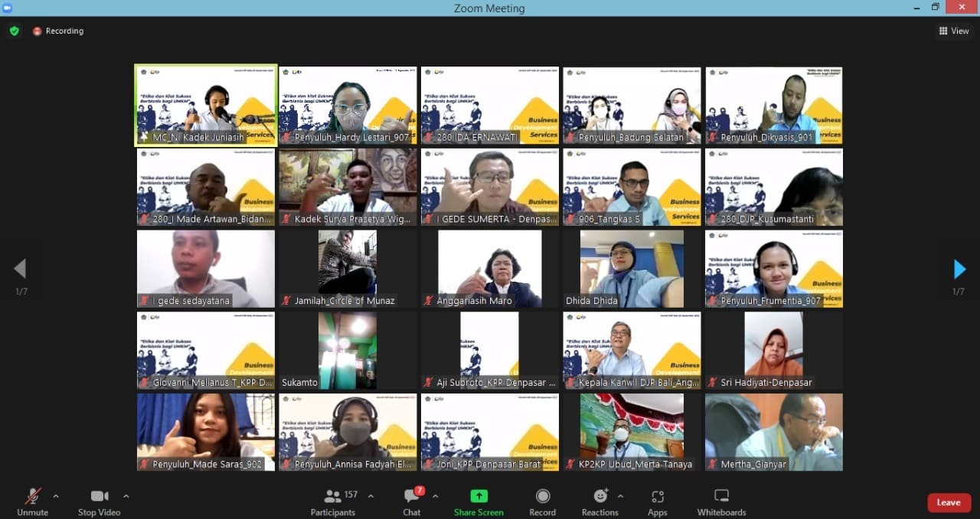The image size is (980, 519).
Task: Expand video options arrow beside Stop Video
Action: pos(126,496)
